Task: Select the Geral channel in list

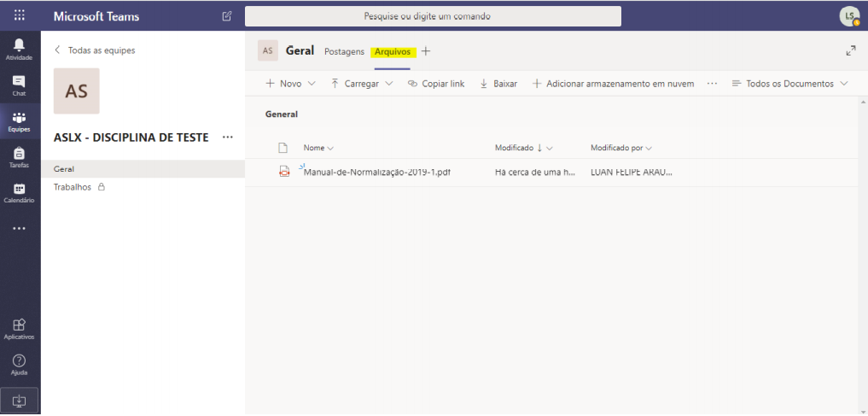Action: tap(143, 169)
